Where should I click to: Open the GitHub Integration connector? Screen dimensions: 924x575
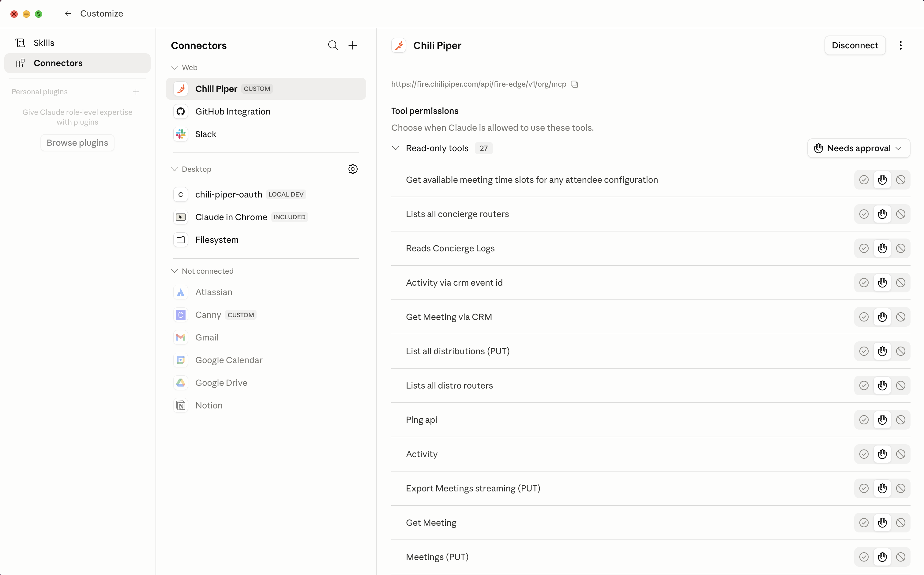coord(266,111)
